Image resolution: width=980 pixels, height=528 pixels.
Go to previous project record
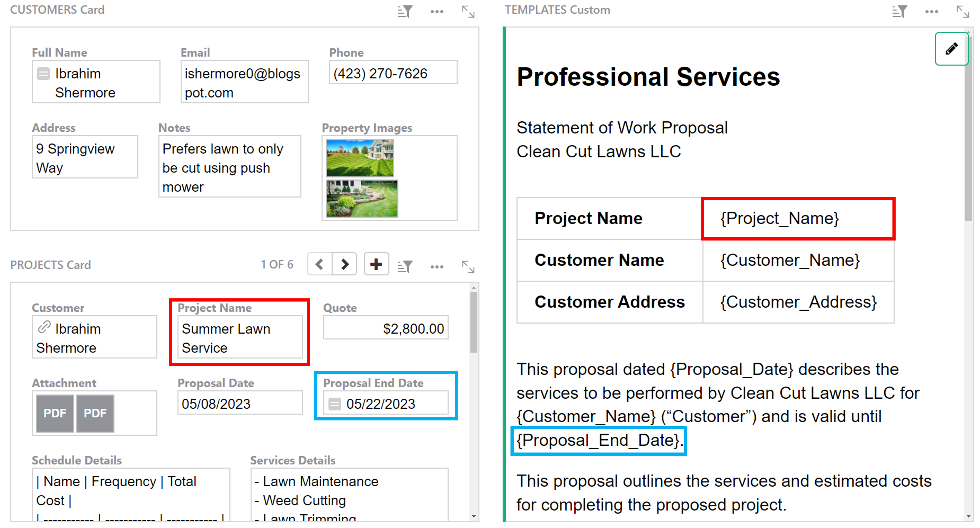click(x=320, y=264)
